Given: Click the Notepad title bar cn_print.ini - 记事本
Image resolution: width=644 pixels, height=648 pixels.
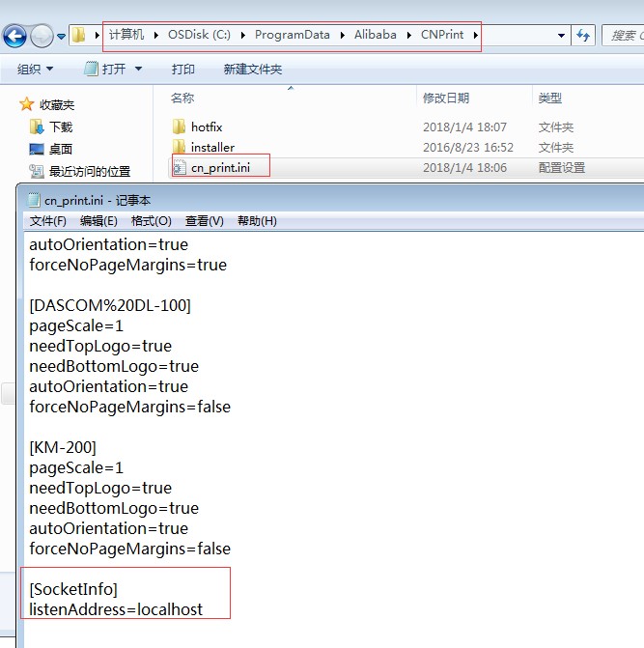Looking at the screenshot, I should (x=98, y=201).
